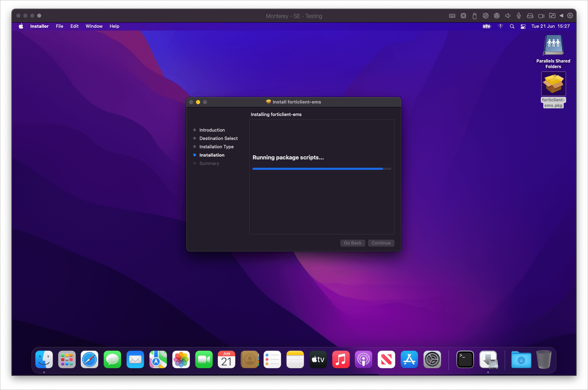Click Parallels keyboard icon in title bar
This screenshot has width=588, height=390.
[452, 16]
